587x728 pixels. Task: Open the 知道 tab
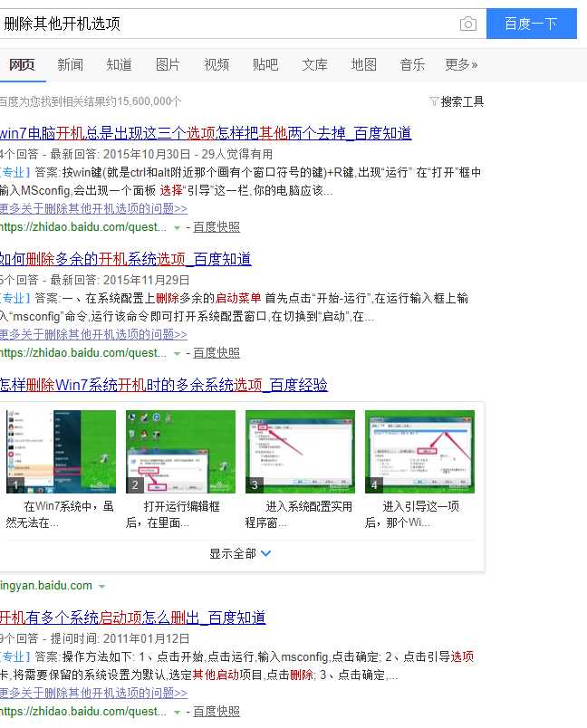click(120, 64)
